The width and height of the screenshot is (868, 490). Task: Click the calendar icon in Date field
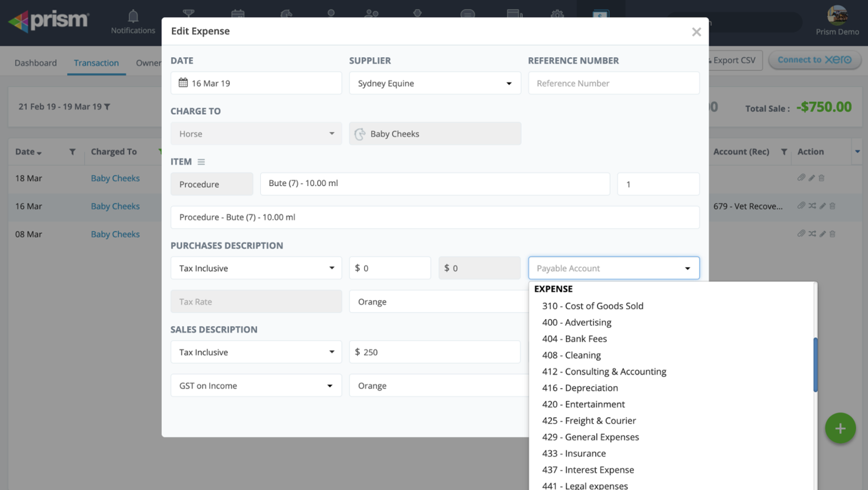(183, 83)
